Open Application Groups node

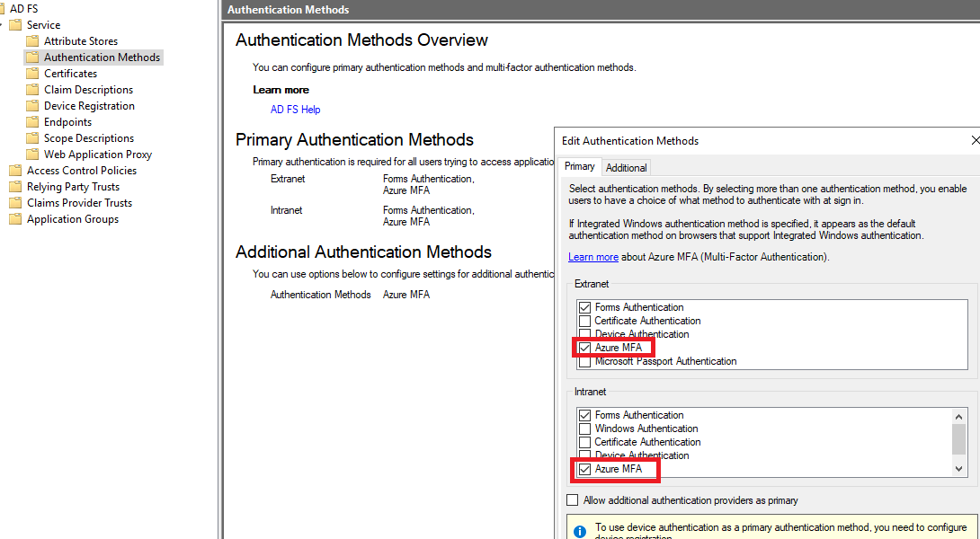pos(73,219)
